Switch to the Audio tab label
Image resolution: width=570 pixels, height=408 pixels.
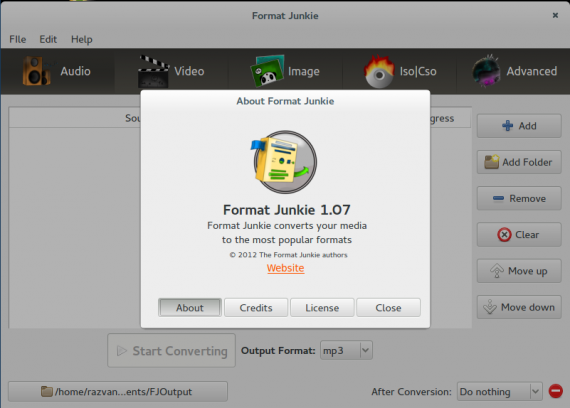tap(75, 71)
